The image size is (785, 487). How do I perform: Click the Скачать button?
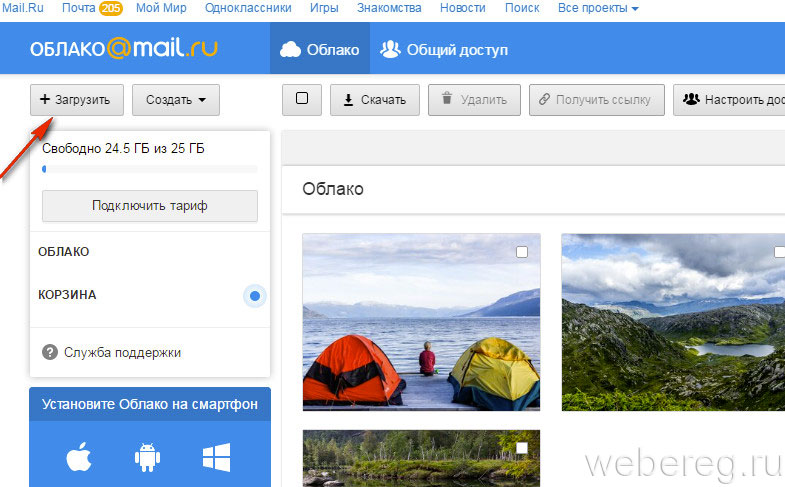coord(374,100)
